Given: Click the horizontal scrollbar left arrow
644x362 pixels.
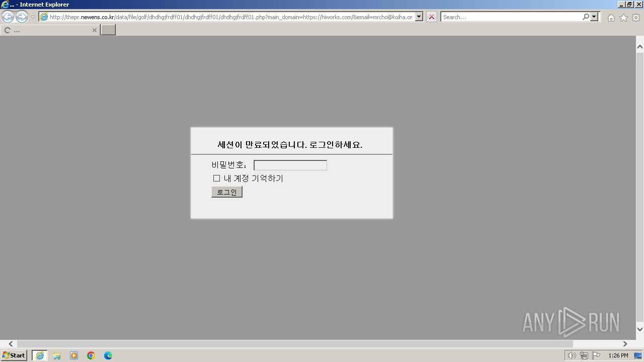Looking at the screenshot, I should [11, 344].
